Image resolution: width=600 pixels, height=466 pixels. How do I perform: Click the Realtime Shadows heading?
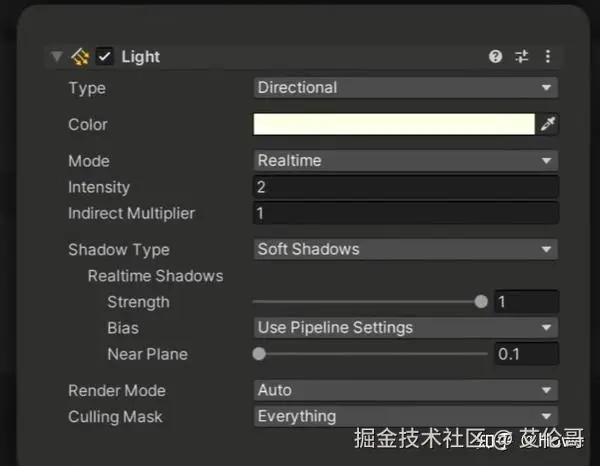[155, 276]
